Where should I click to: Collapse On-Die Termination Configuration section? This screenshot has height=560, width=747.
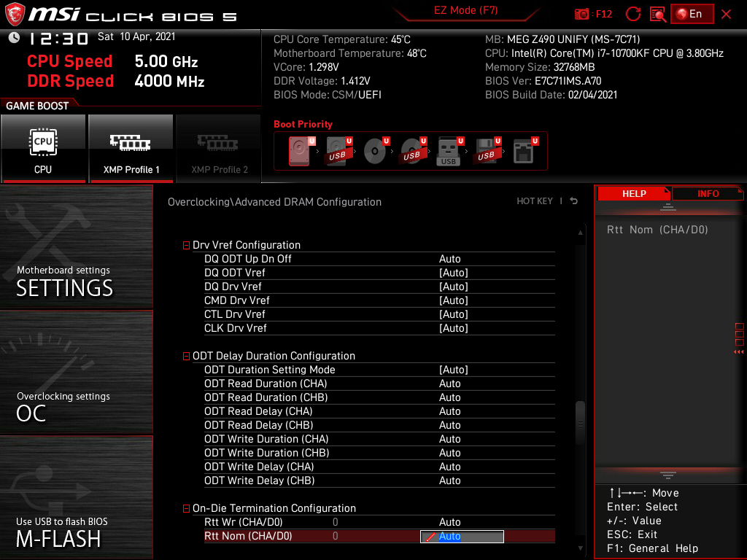click(186, 508)
